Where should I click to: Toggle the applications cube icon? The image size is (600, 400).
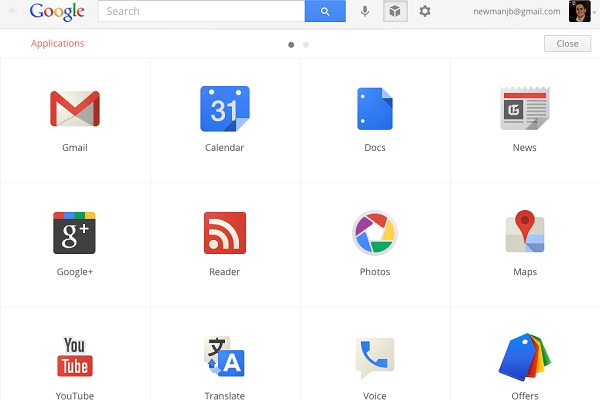pyautogui.click(x=395, y=11)
